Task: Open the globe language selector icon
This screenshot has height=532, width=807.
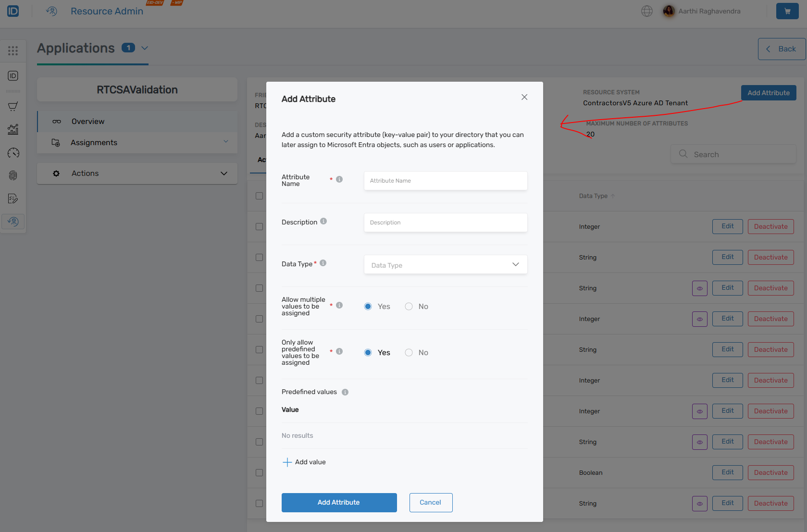Action: tap(646, 11)
